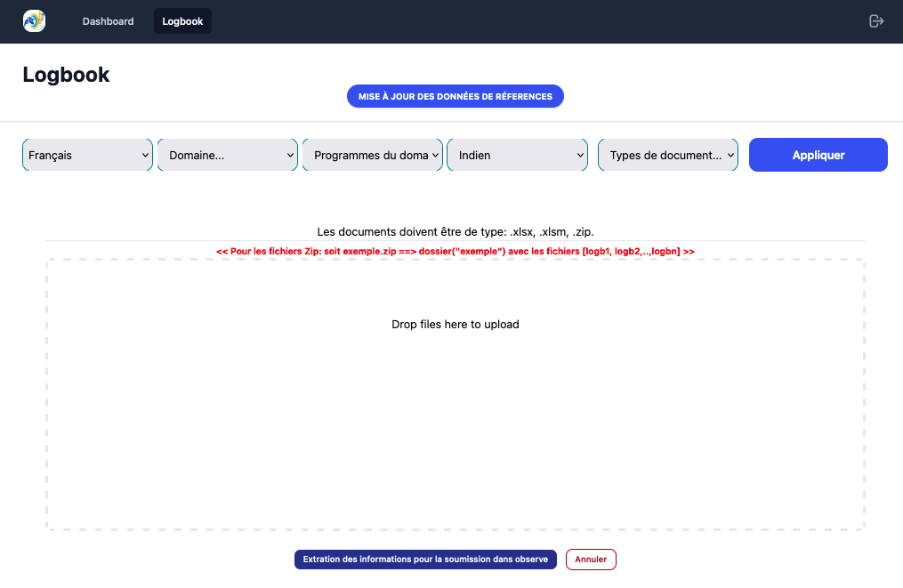Switch to the Logbook nav tab
The image size is (903, 588).
182,21
